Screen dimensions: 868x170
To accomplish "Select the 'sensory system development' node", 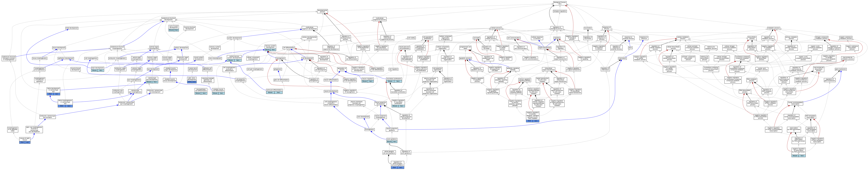I will pos(215,48).
